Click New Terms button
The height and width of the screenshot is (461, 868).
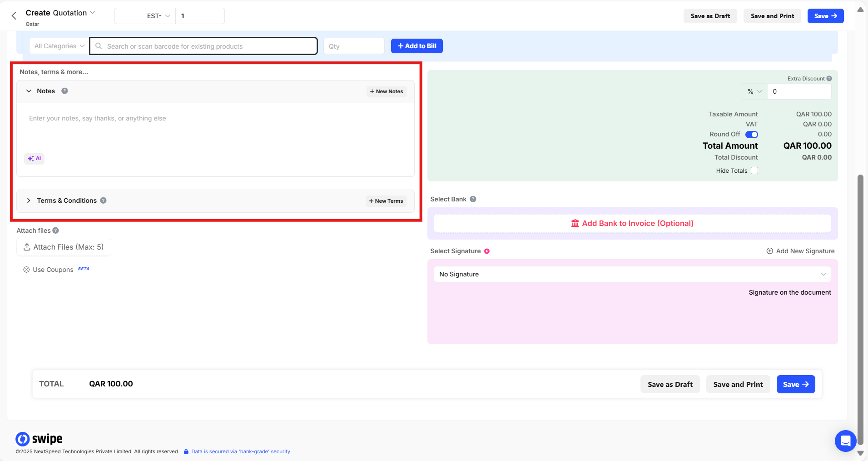[x=386, y=201]
